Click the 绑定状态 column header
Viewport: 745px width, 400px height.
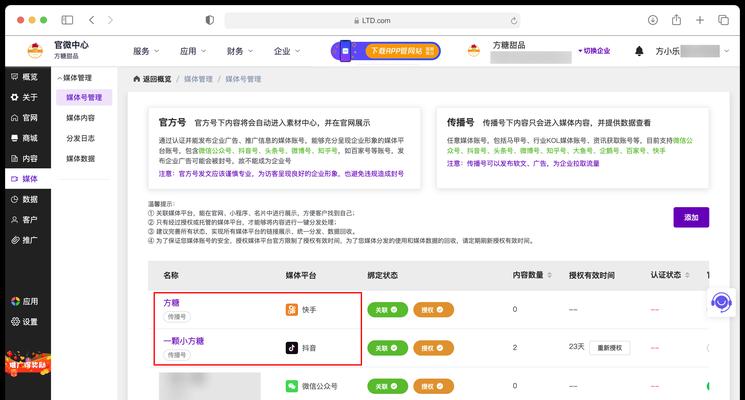click(382, 276)
